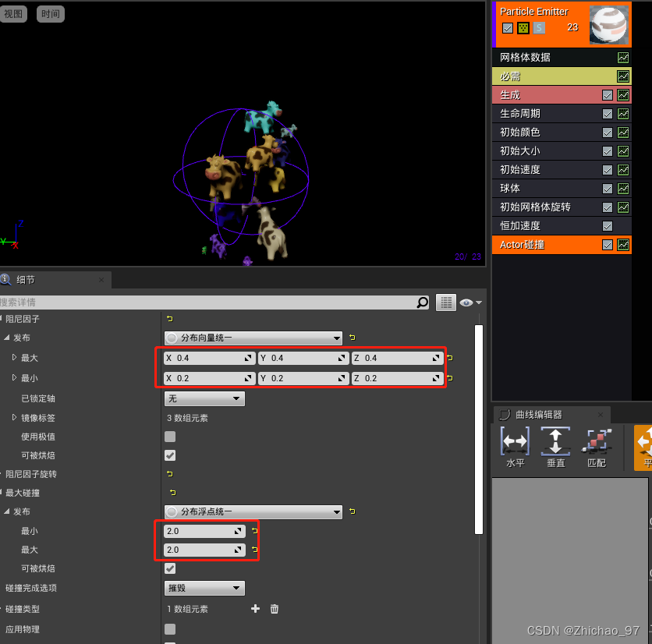Close the 曲线编辑器 tab

(600, 415)
